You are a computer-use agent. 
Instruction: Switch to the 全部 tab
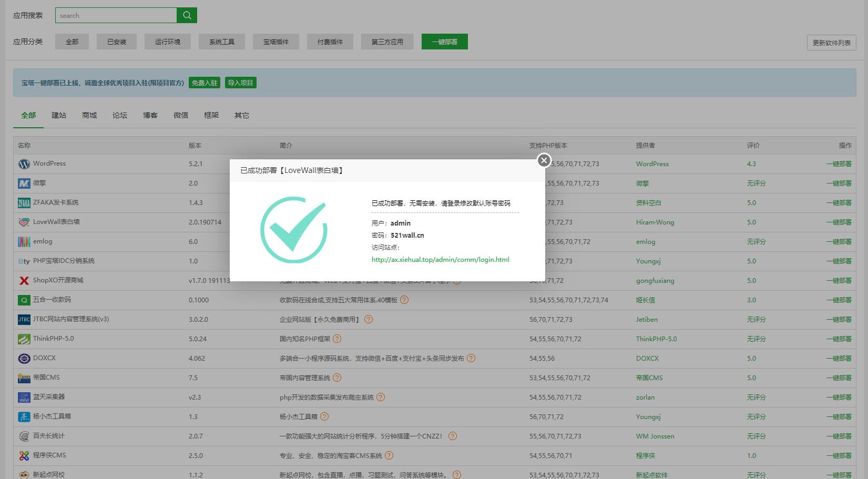28,115
